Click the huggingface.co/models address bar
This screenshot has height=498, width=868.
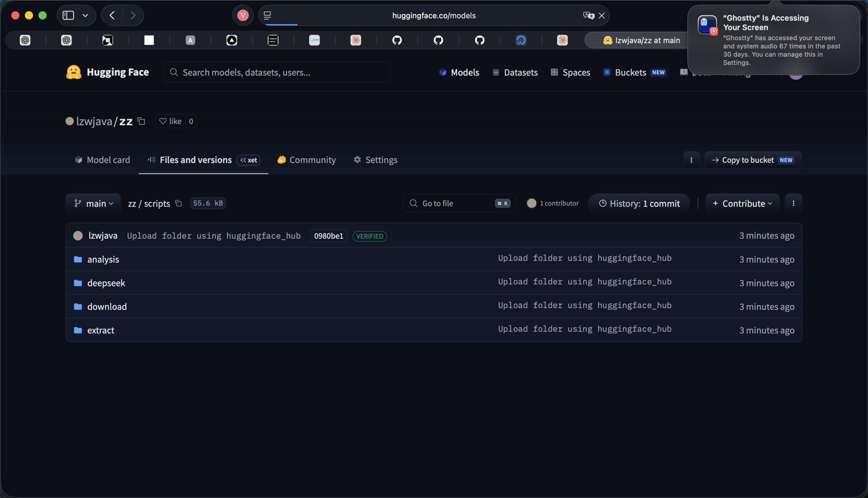pos(434,15)
